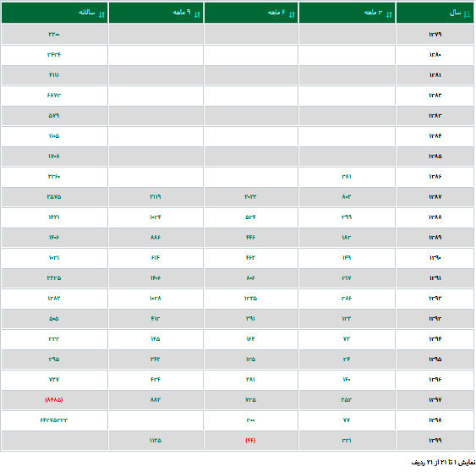
Task: Click the 9-month value in the ۱۳۹۹ row
Action: (156, 441)
